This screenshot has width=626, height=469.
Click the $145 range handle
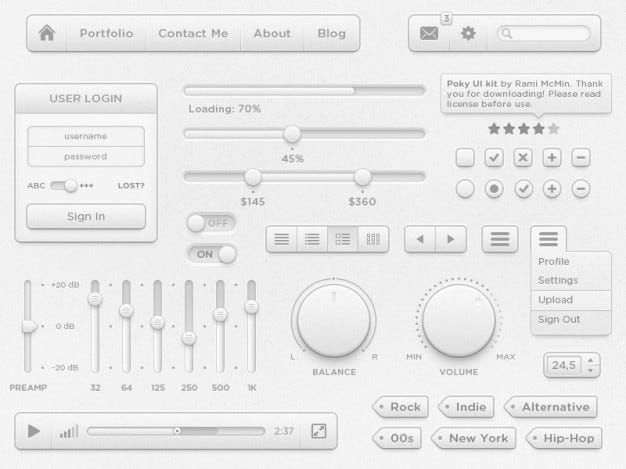coord(253,177)
